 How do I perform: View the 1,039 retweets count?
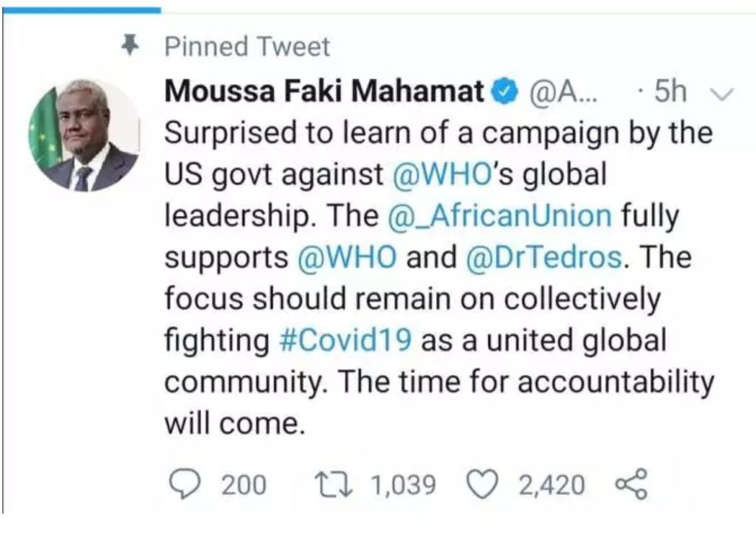pos(402,485)
